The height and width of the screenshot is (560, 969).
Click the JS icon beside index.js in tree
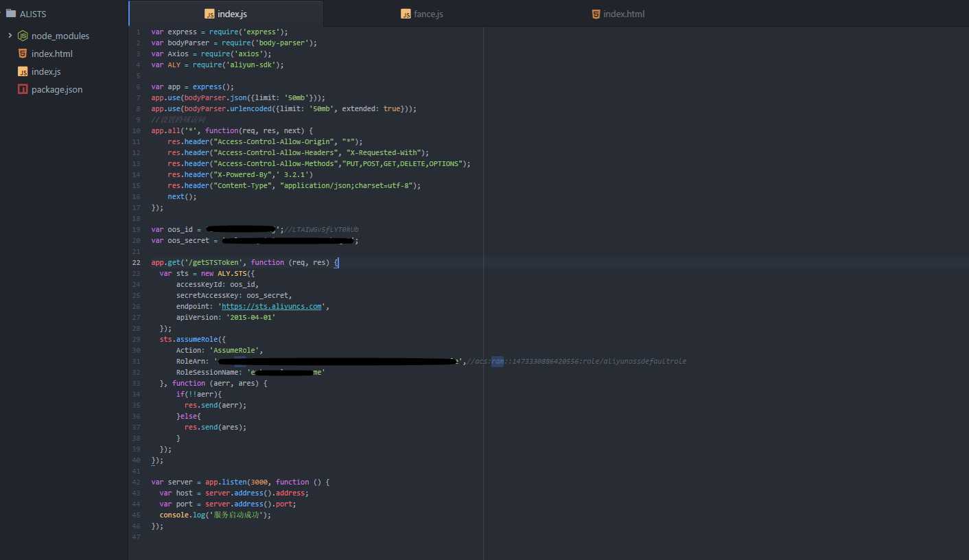pyautogui.click(x=23, y=71)
